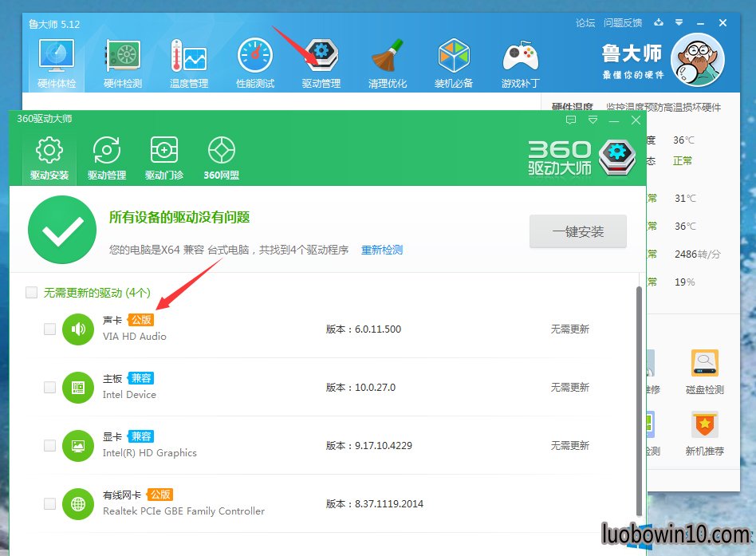
Task: Click 版本：10.0.27.0 text
Action: (x=360, y=387)
